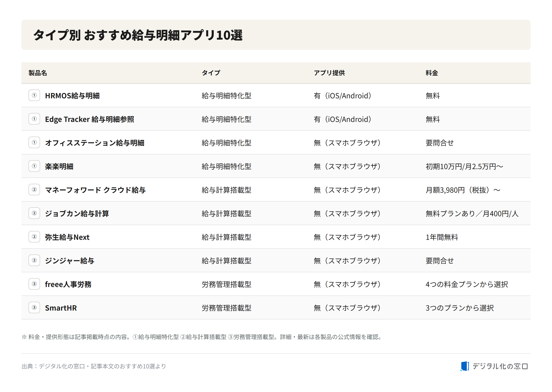Screen dimensions: 552x392
Task: Click the ② badge beside 弥生給与Next
Action: [34, 237]
